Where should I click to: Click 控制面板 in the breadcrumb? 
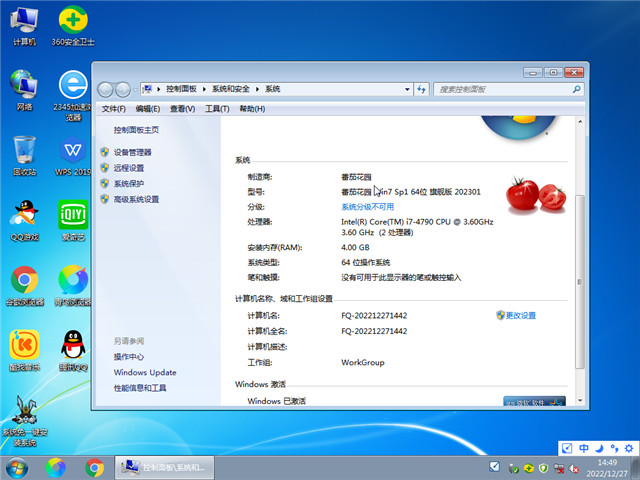click(181, 89)
